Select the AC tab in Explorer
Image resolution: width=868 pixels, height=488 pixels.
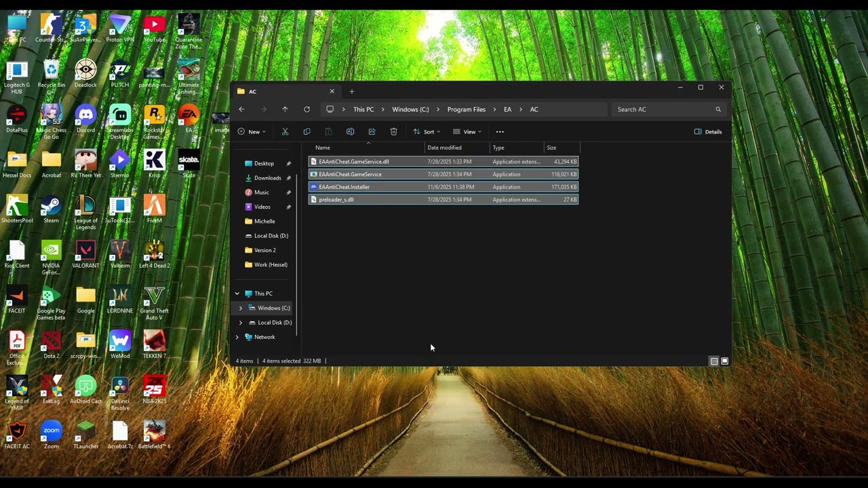click(x=285, y=91)
